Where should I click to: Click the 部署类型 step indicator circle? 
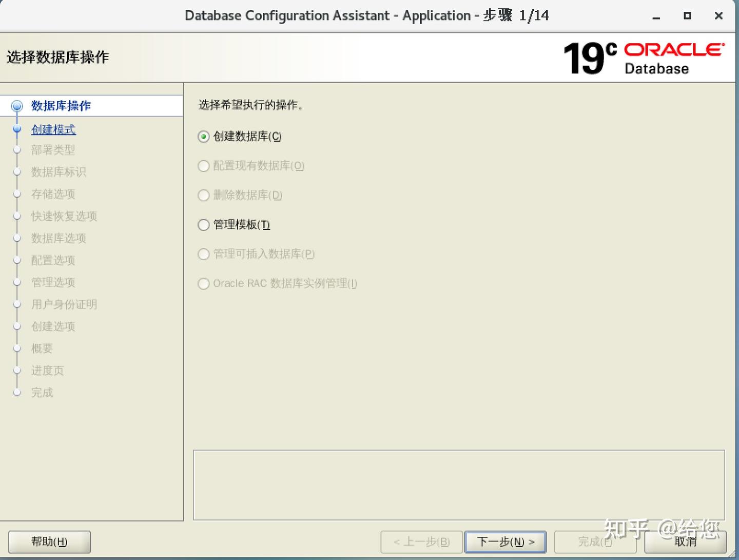[17, 150]
